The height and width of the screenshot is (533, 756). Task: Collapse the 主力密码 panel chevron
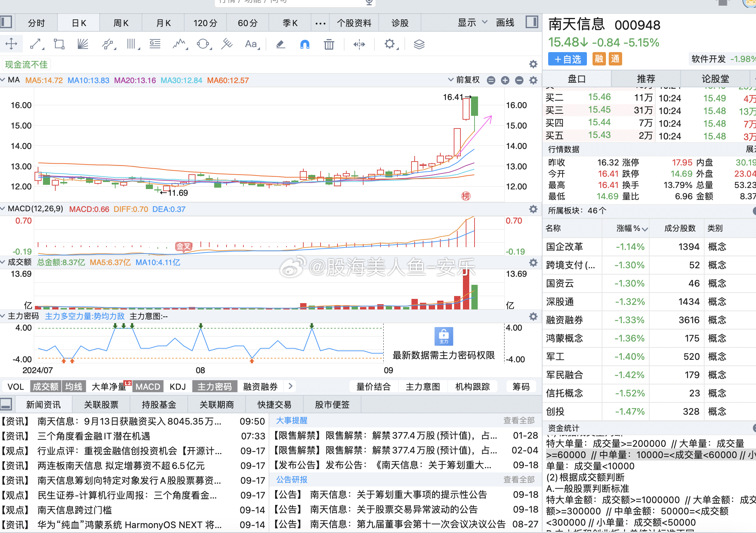3,316
